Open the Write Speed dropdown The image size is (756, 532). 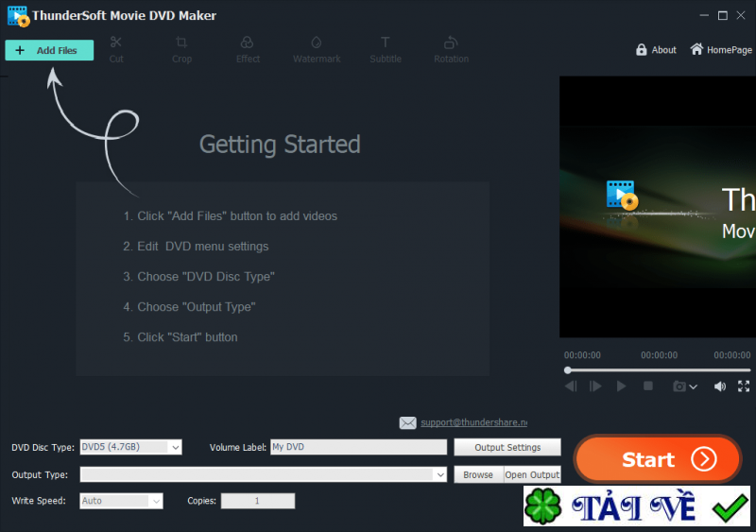point(121,501)
